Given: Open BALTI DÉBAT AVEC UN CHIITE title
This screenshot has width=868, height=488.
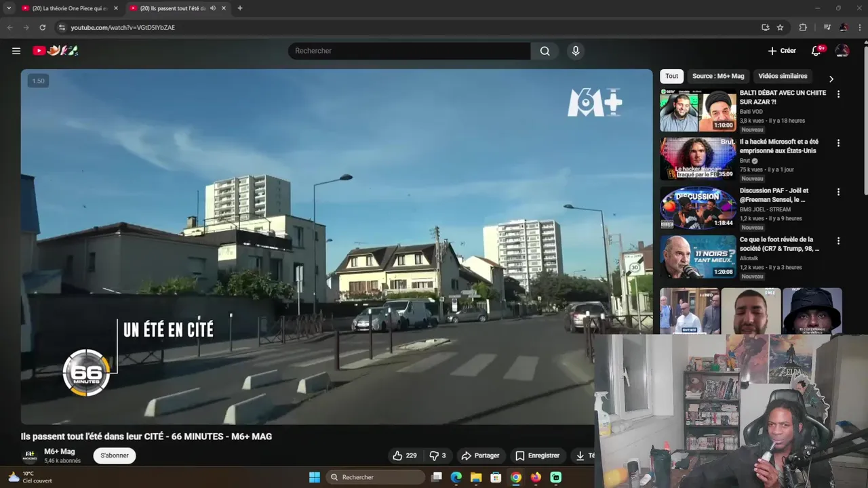Looking at the screenshot, I should (783, 97).
